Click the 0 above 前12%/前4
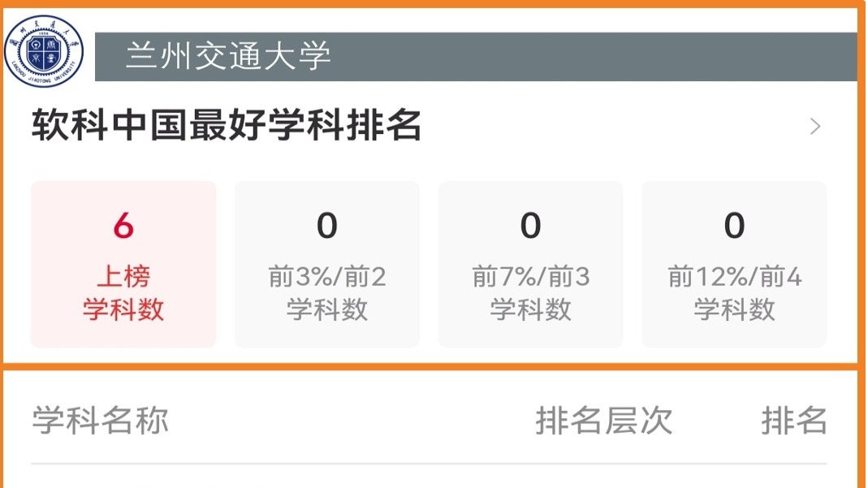868x488 pixels. 735,227
